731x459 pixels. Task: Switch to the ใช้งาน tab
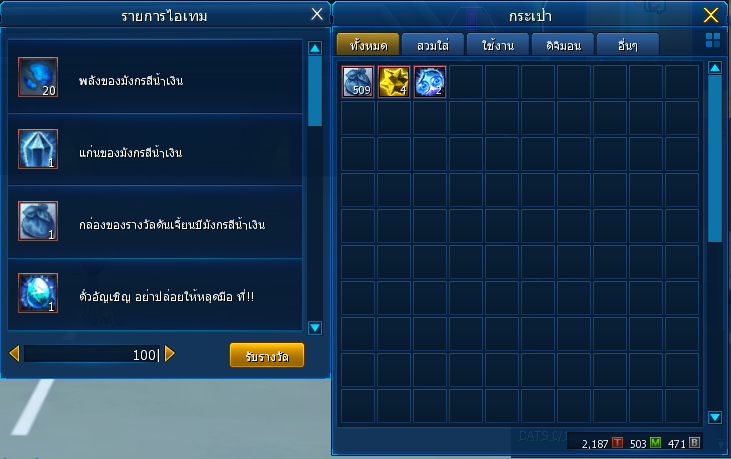498,44
